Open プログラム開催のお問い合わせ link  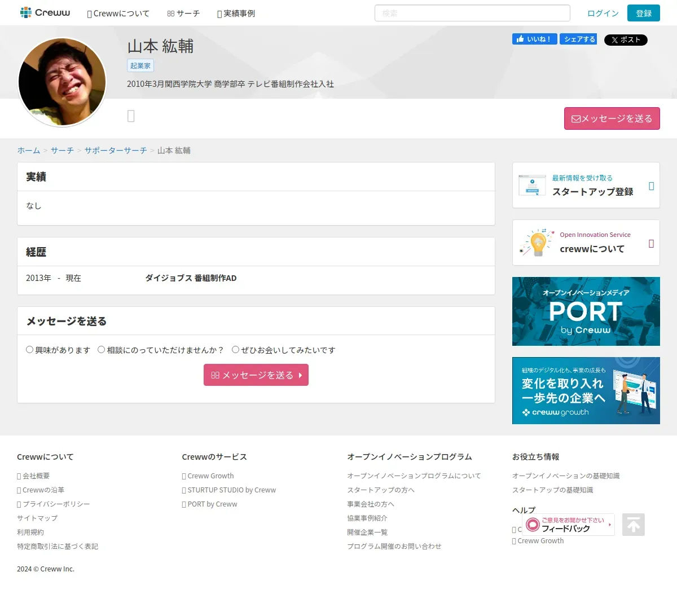(x=394, y=547)
